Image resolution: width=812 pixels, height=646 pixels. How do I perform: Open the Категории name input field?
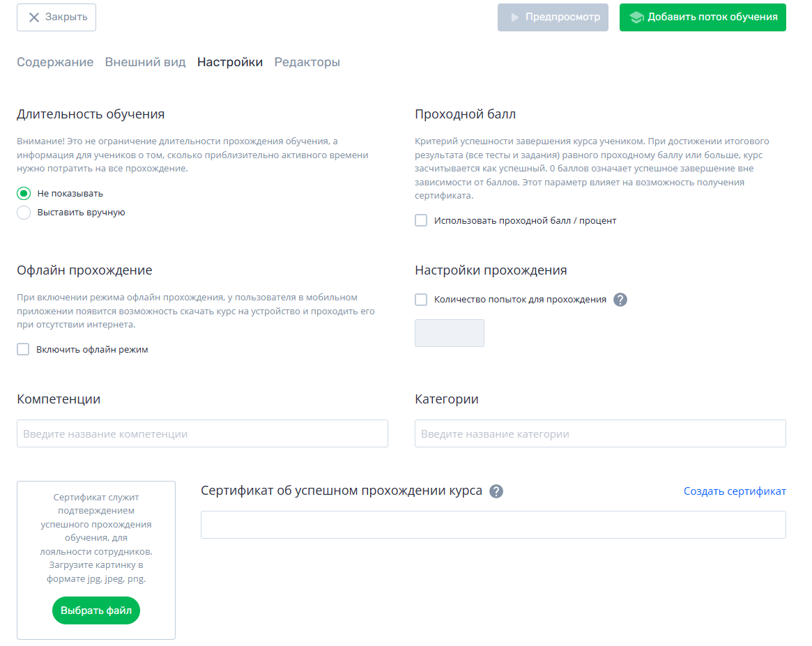[600, 433]
